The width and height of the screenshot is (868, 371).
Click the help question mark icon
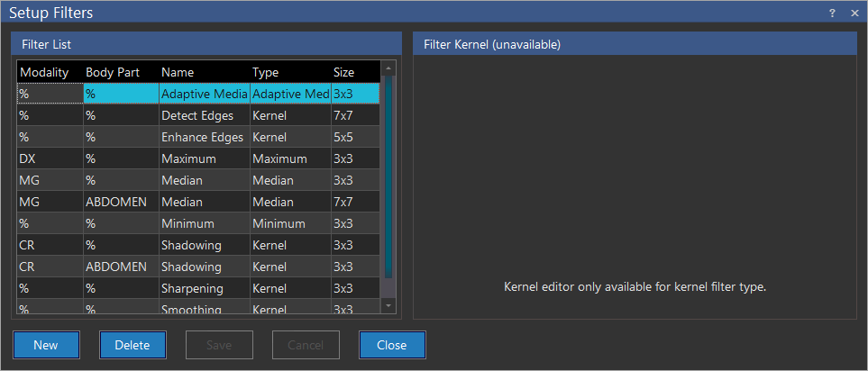pos(833,13)
